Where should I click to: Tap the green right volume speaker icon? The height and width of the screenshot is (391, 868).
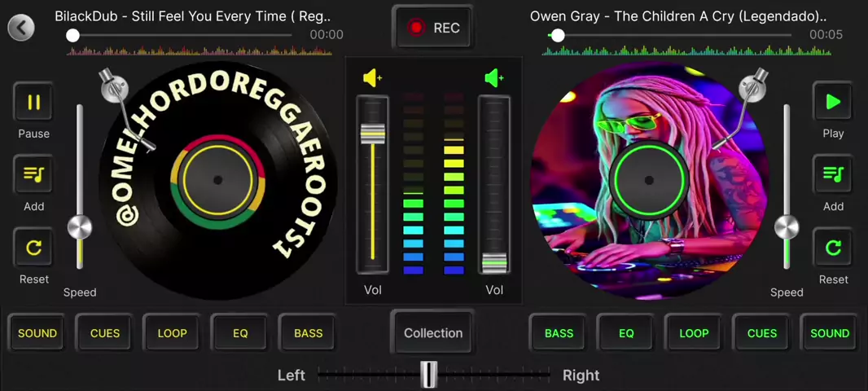(494, 77)
